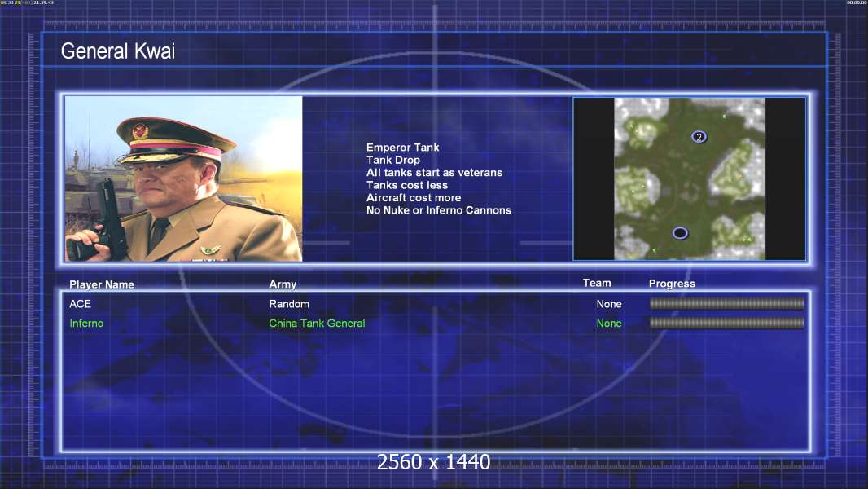Select player name ACE
Image resolution: width=868 pixels, height=489 pixels.
coord(81,304)
